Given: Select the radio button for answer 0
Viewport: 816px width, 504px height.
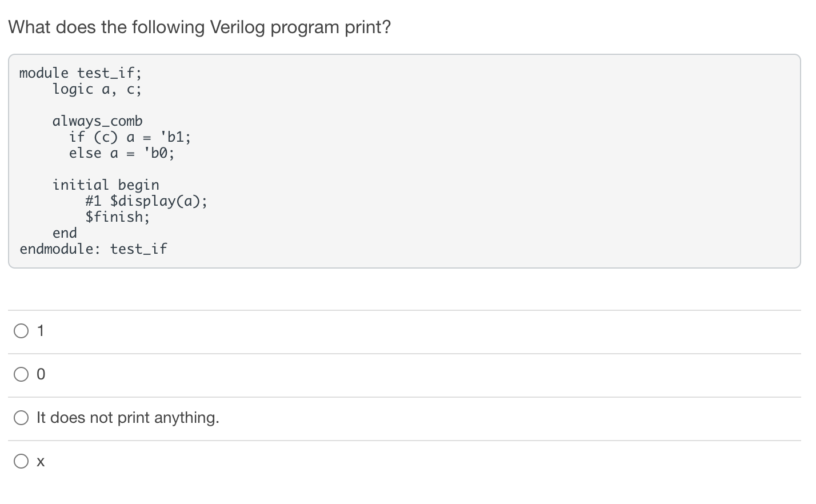Looking at the screenshot, I should pyautogui.click(x=21, y=374).
